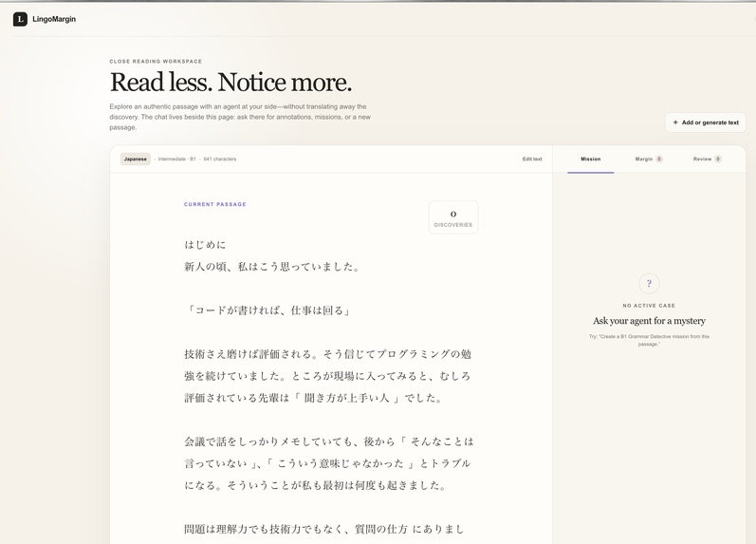Screen dimensions: 756x544
Task: Click the '641 characters' count
Action: [x=220, y=159]
